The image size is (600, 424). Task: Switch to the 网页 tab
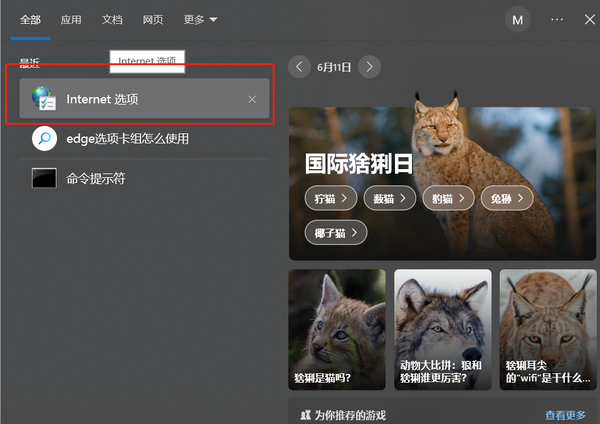tap(153, 20)
